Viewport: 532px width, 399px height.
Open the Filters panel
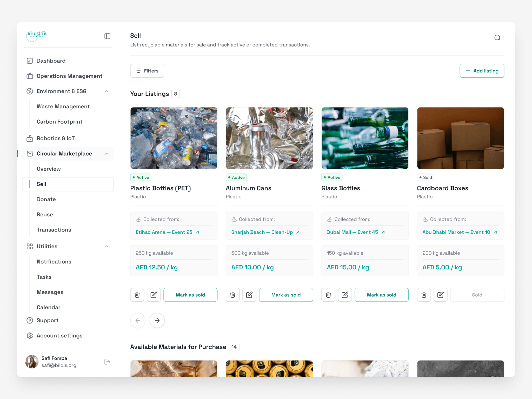[147, 71]
